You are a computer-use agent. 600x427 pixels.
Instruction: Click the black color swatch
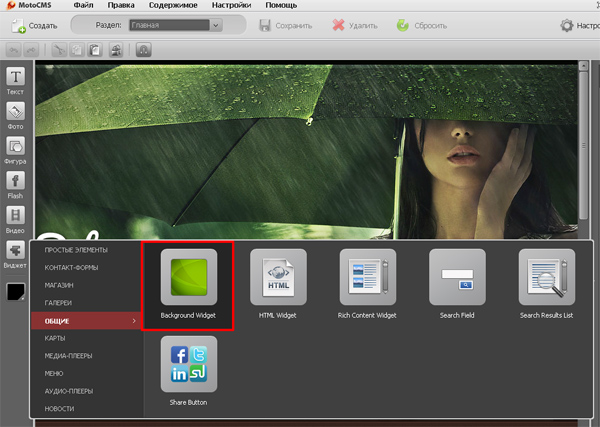coord(17,291)
